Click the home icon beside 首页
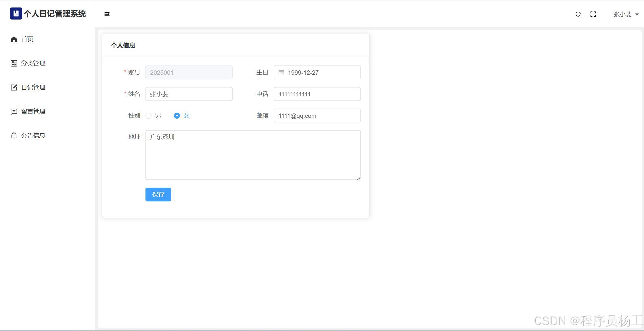The image size is (644, 331). point(14,39)
